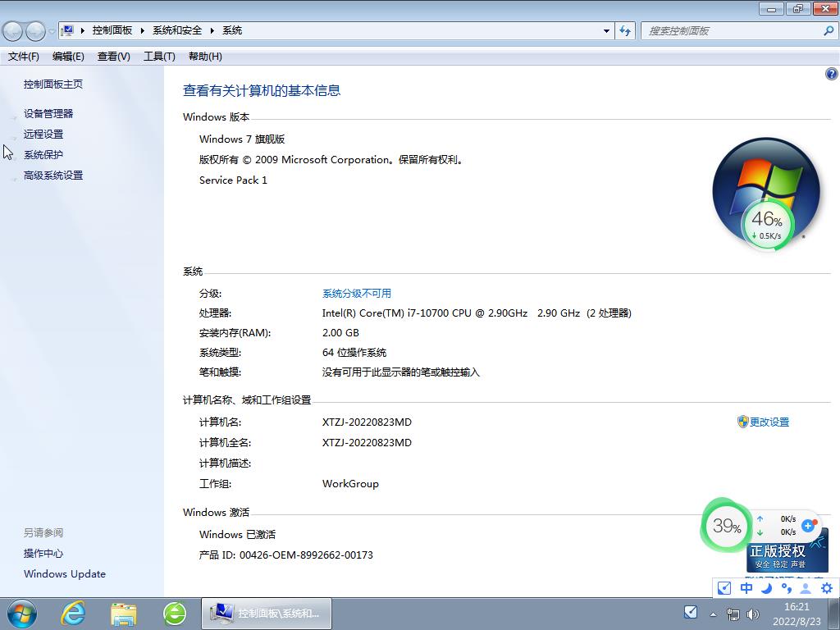Expand the address bar history dropdown
Viewport: 840px width, 630px height.
coord(606,31)
